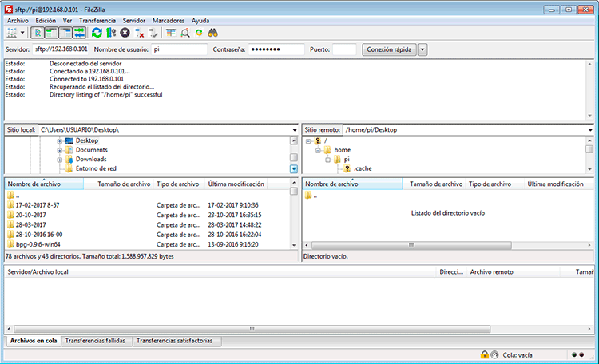Click the Puerto field

point(344,49)
